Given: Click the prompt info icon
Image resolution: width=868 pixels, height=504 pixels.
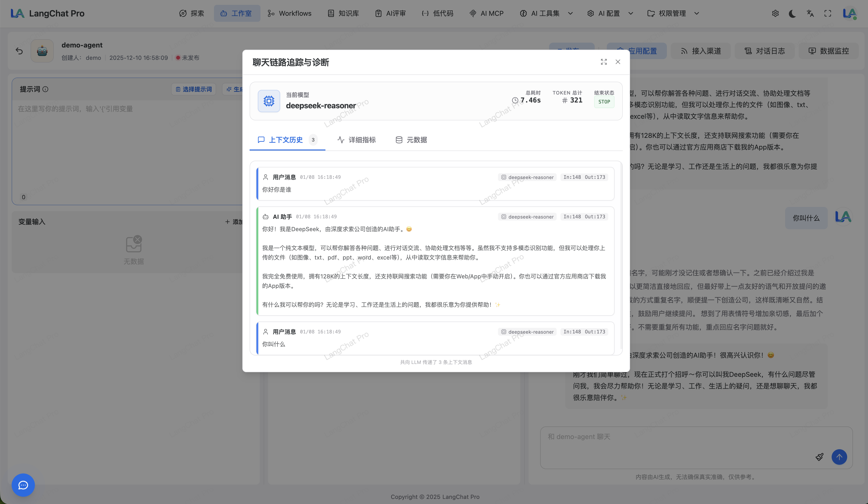Looking at the screenshot, I should (x=46, y=89).
